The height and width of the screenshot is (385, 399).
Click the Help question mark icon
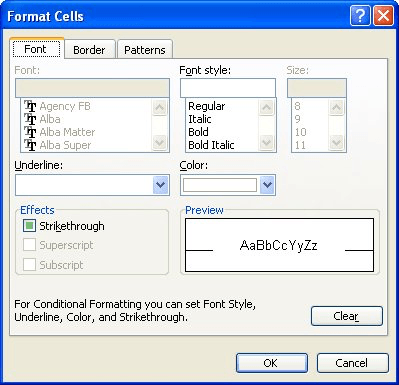tap(360, 16)
